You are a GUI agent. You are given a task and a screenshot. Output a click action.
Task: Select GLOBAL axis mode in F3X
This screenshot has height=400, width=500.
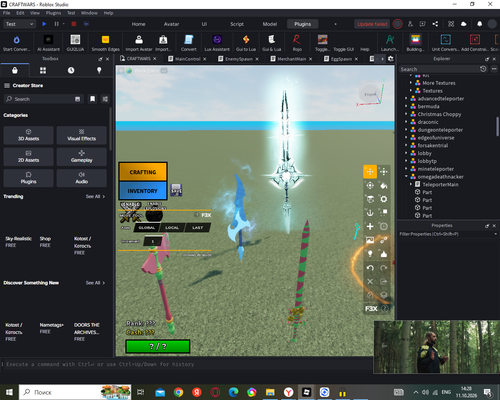[147, 228]
